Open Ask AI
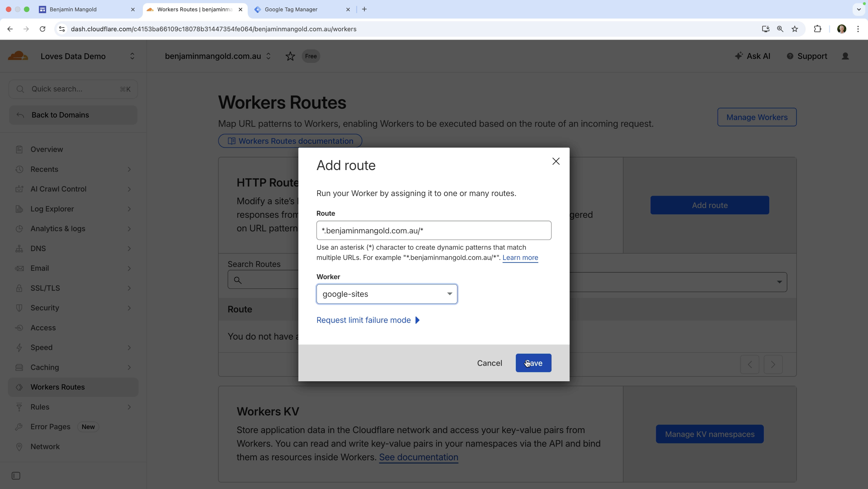Viewport: 868px width, 489px height. [753, 56]
